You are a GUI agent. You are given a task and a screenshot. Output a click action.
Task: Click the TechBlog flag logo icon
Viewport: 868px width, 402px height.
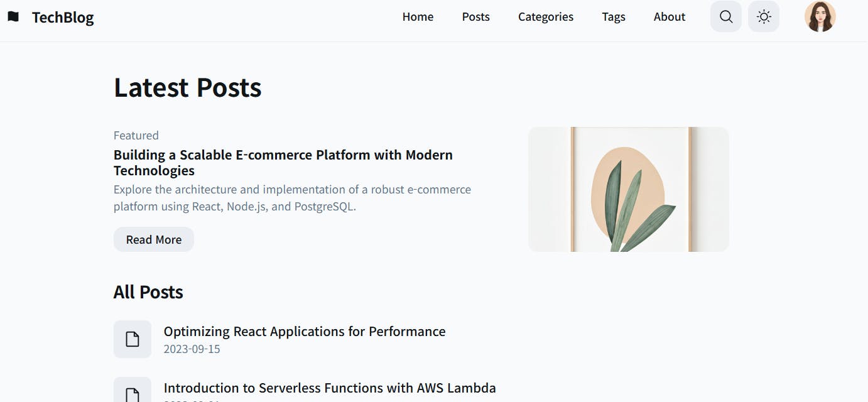pos(13,17)
